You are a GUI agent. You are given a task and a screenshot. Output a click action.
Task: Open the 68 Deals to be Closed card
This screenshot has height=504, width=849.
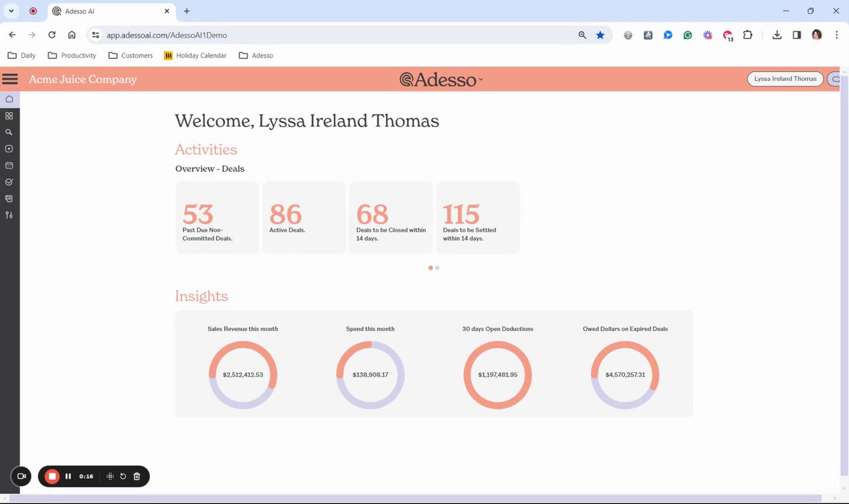pyautogui.click(x=391, y=218)
